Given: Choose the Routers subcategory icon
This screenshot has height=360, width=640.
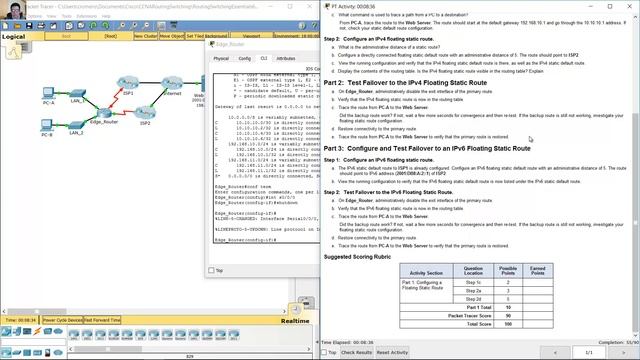Looking at the screenshot, I should (6, 352).
